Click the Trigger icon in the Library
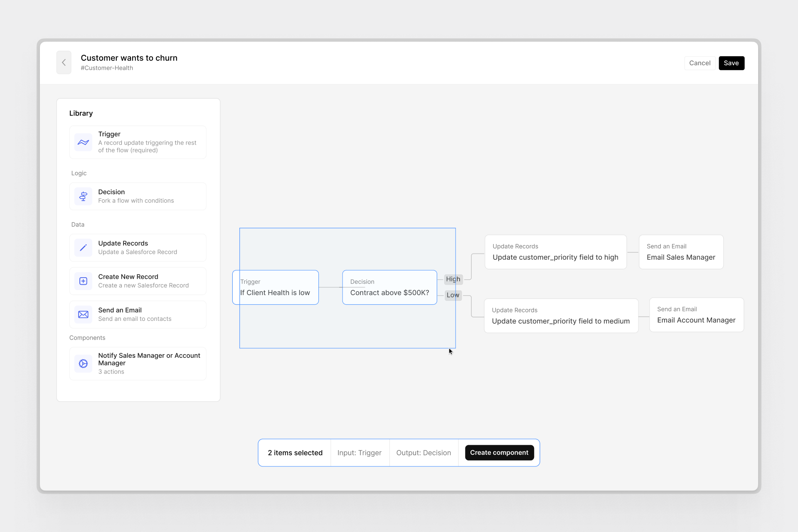Image resolution: width=798 pixels, height=532 pixels. click(x=84, y=142)
